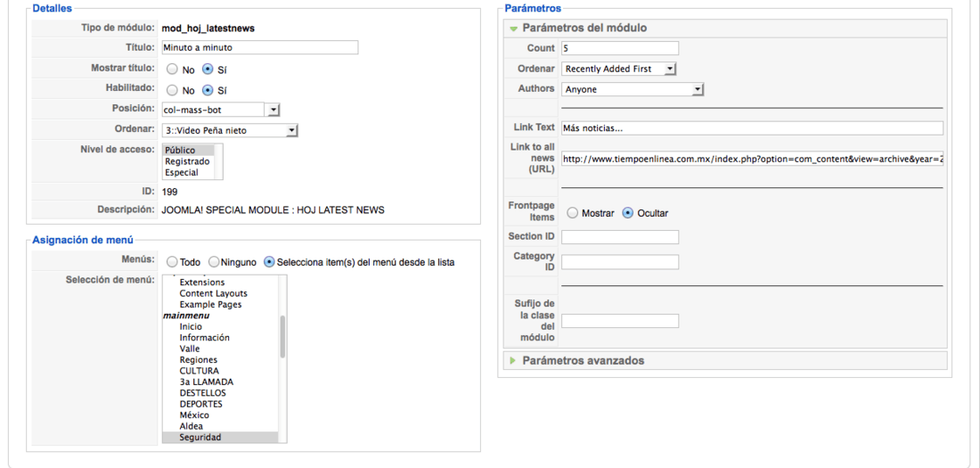
Task: Set Mostrar título to No
Action: (171, 70)
